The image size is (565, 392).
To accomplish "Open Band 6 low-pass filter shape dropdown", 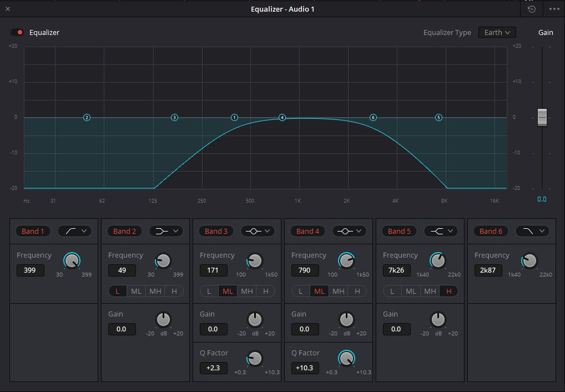I will pyautogui.click(x=533, y=231).
